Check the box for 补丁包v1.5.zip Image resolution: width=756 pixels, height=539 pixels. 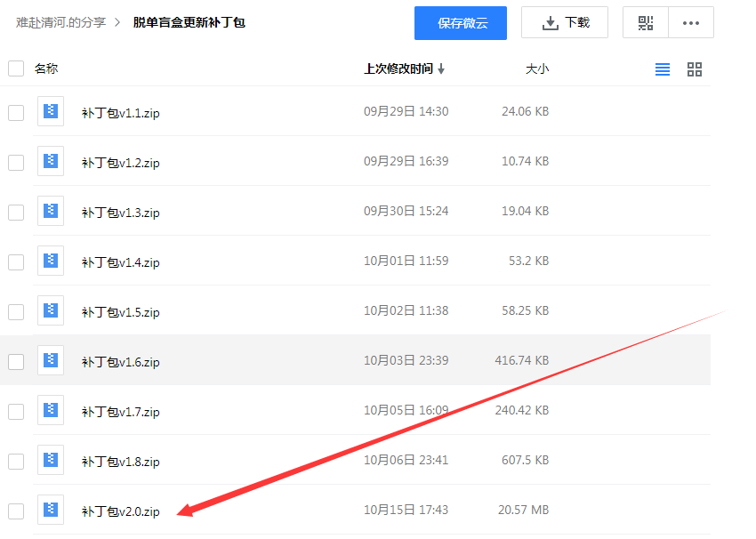(16, 312)
